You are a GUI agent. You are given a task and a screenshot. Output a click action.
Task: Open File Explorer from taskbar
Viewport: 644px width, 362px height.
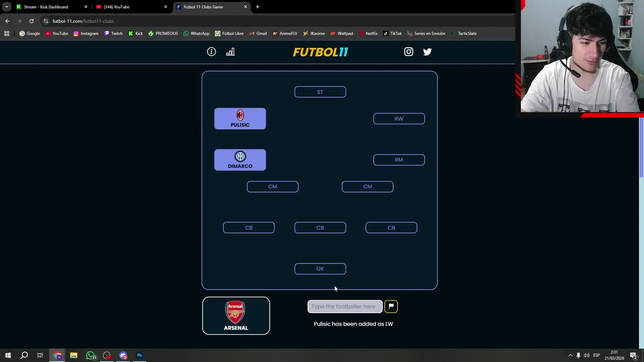click(73, 355)
